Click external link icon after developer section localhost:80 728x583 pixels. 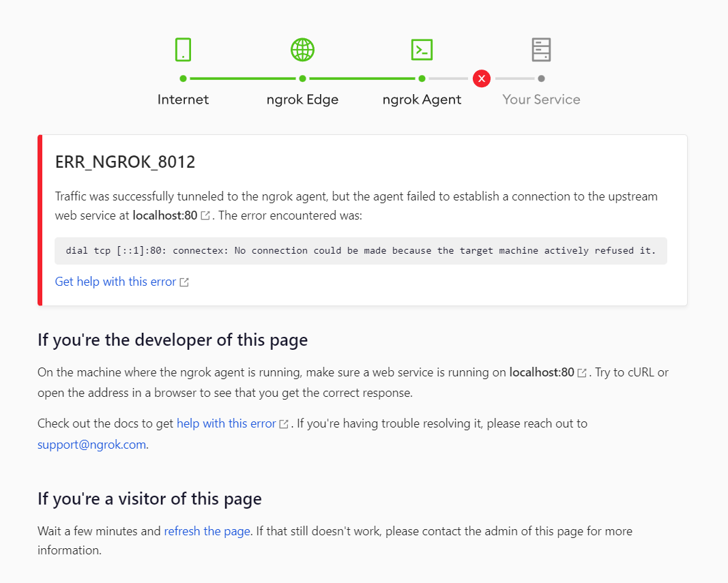click(x=582, y=373)
